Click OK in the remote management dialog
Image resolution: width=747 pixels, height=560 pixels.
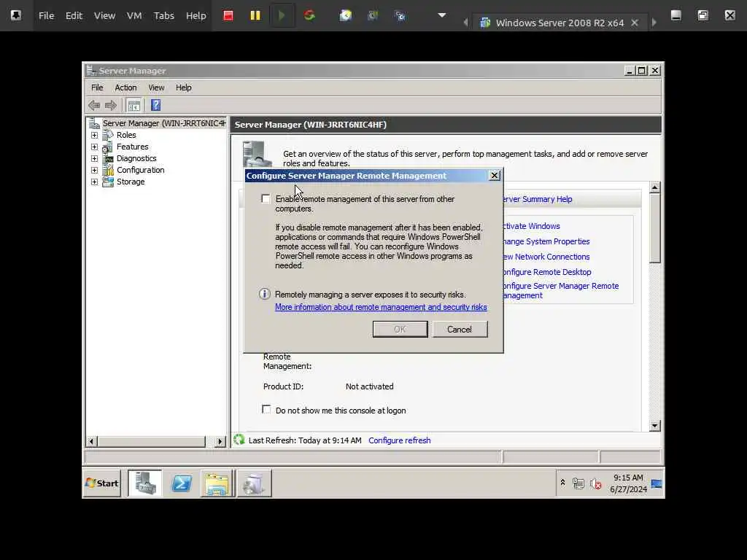(400, 329)
